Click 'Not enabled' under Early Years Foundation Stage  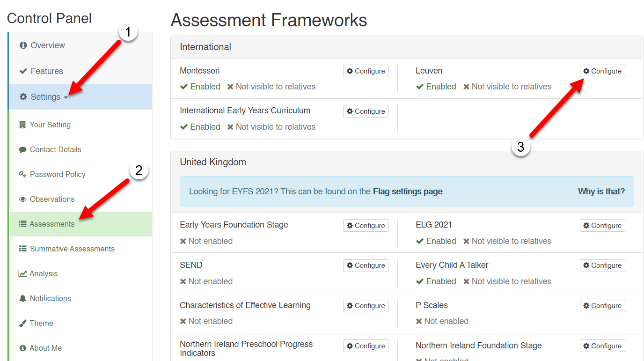206,241
